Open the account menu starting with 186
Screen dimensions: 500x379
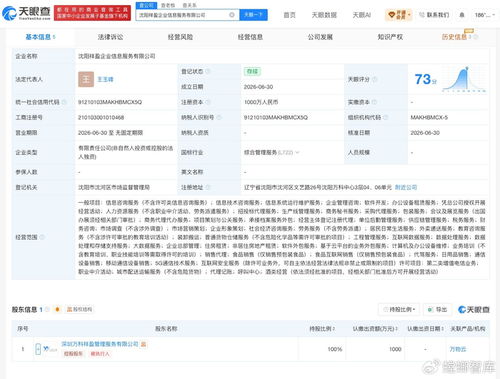pos(484,15)
